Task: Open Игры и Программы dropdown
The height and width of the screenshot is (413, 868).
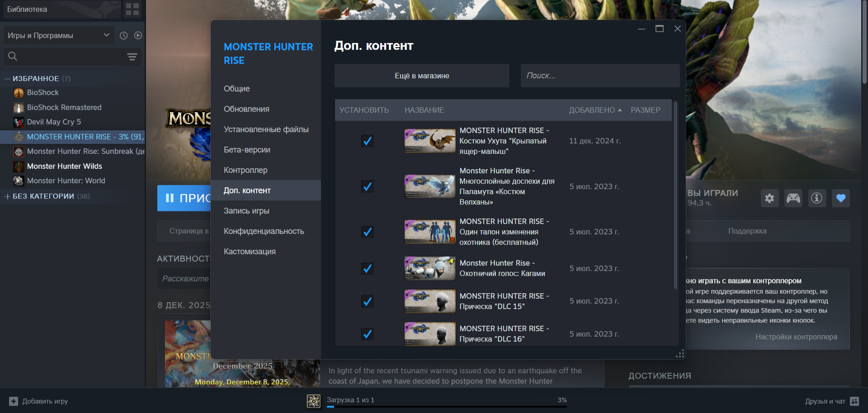Action: (x=59, y=35)
